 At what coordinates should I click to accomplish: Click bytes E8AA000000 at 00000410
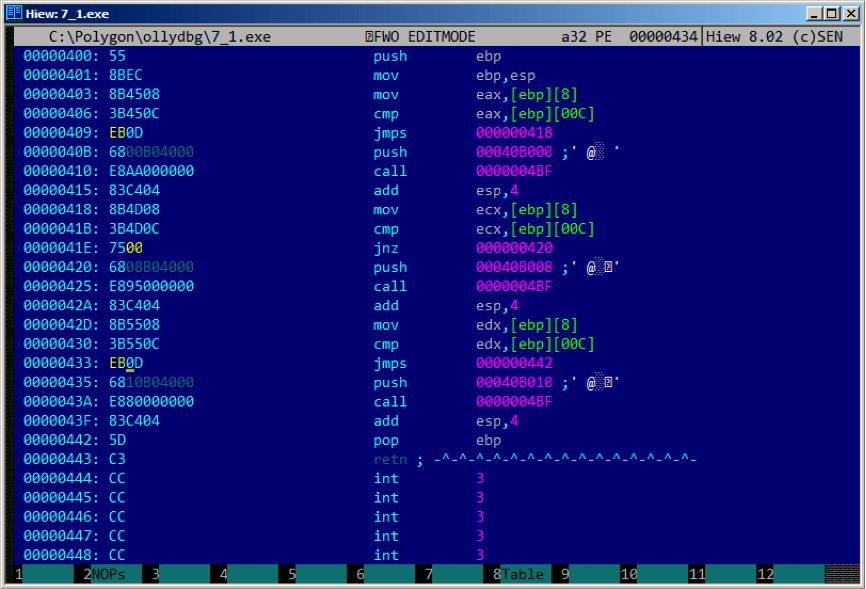(x=151, y=171)
